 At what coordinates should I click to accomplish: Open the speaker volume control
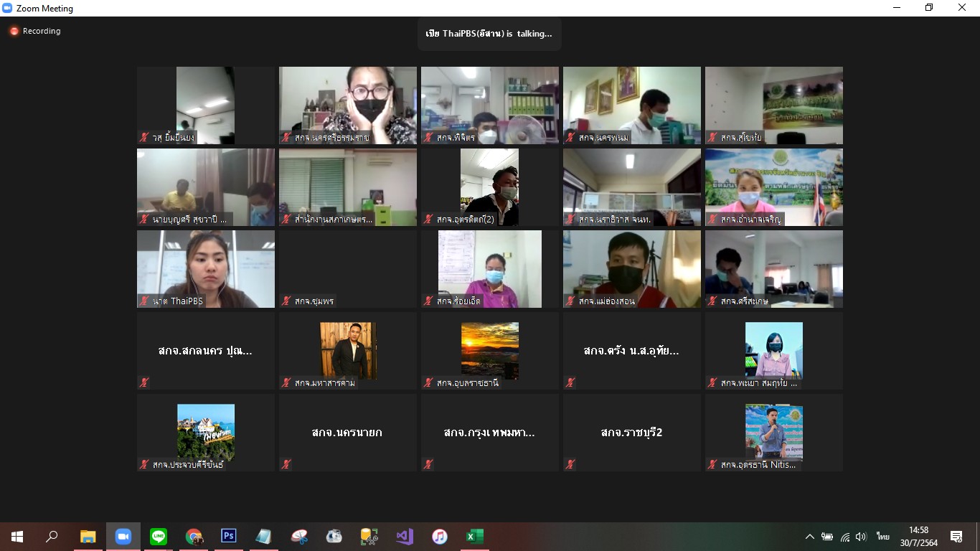[862, 537]
